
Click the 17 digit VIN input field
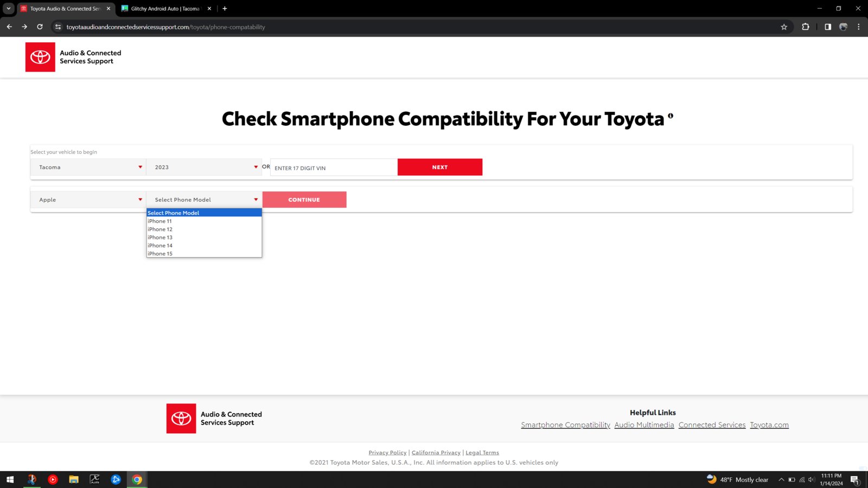[334, 168]
